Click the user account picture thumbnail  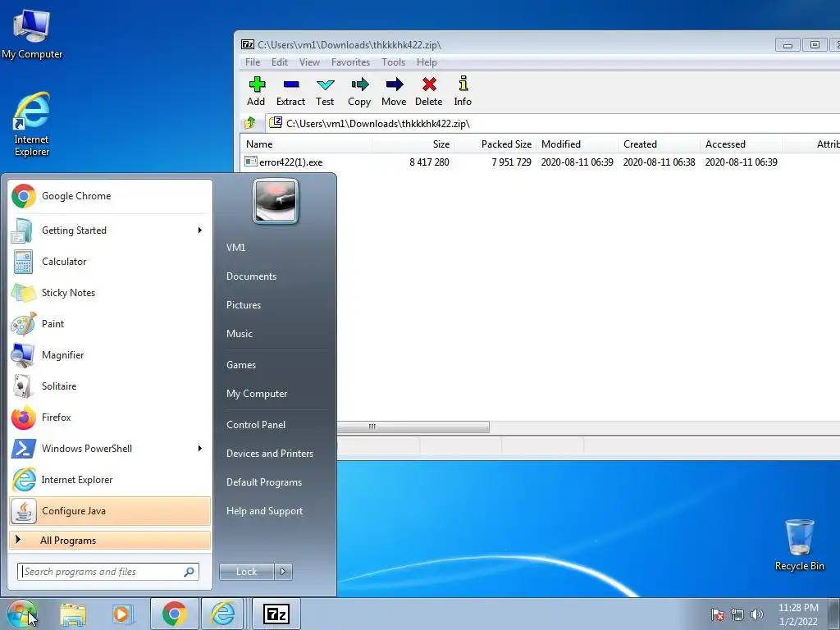point(276,201)
